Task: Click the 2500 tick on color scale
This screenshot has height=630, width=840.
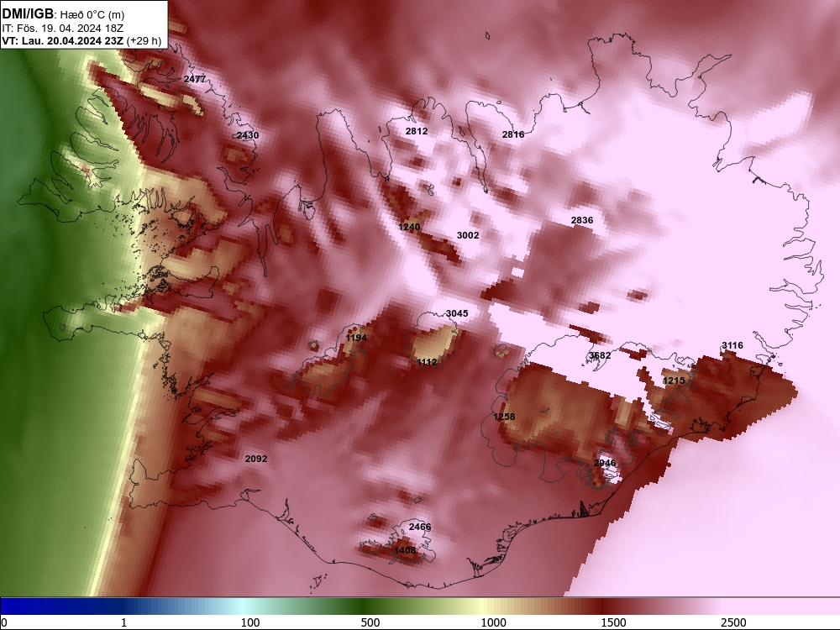Action: (733, 622)
